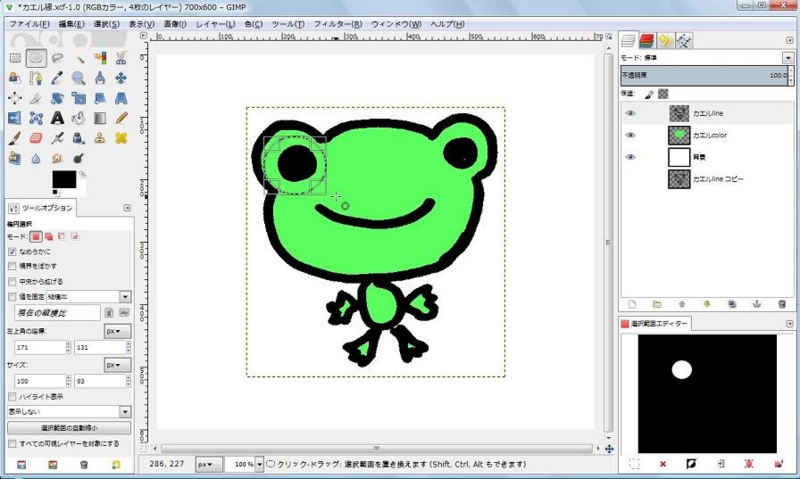800x479 pixels.
Task: Select the Zoom magnifier tool
Action: pos(79,78)
